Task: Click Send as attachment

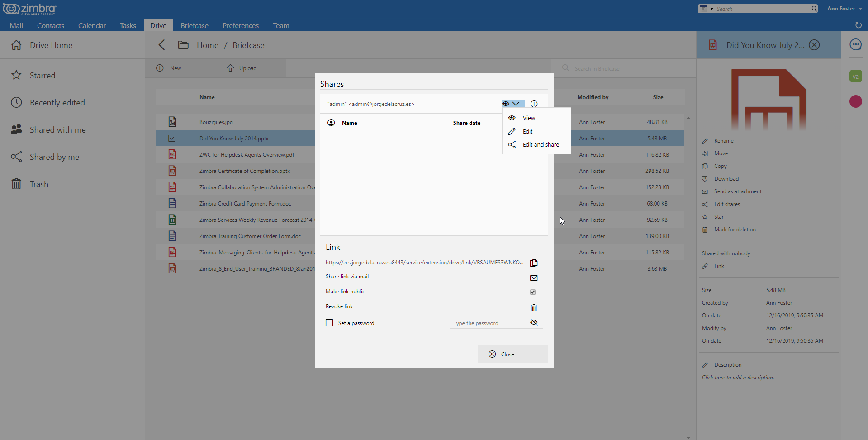Action: 738,191
